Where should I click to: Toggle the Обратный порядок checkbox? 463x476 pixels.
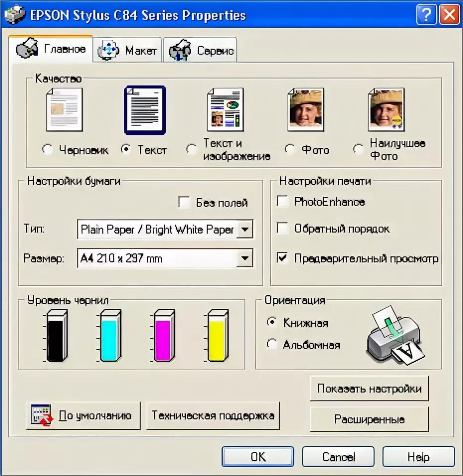pyautogui.click(x=283, y=228)
